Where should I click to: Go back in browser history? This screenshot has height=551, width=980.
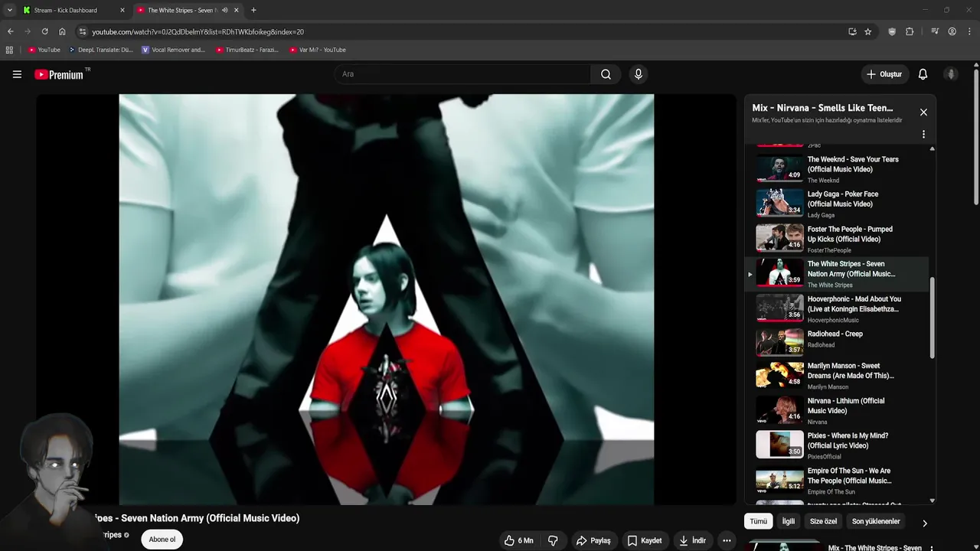coord(10,31)
